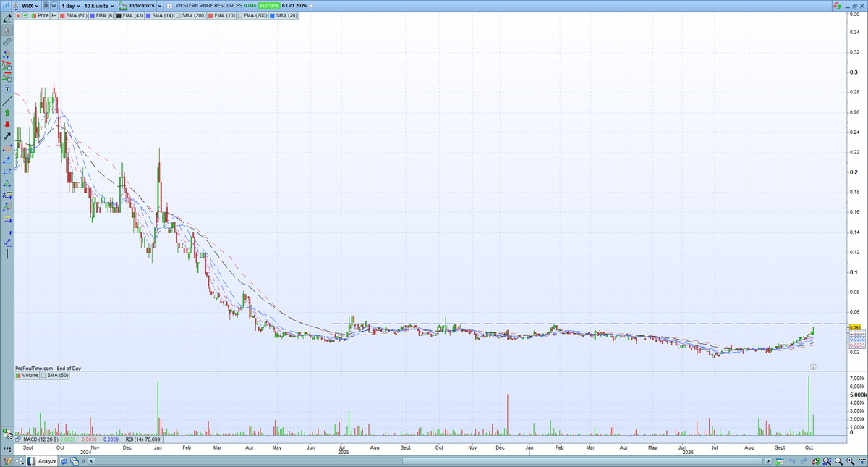The image size is (868, 467).
Task: Select the black diagonal arrow tool
Action: (x=7, y=135)
